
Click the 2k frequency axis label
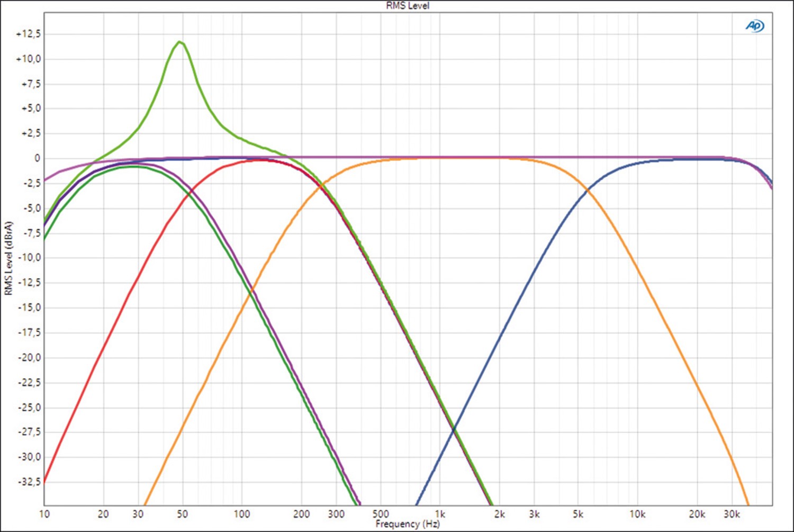coord(499,514)
